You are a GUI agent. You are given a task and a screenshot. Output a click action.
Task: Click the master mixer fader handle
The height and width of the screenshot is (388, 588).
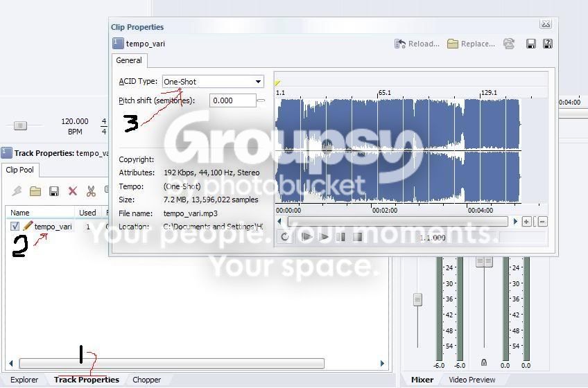[484, 261]
